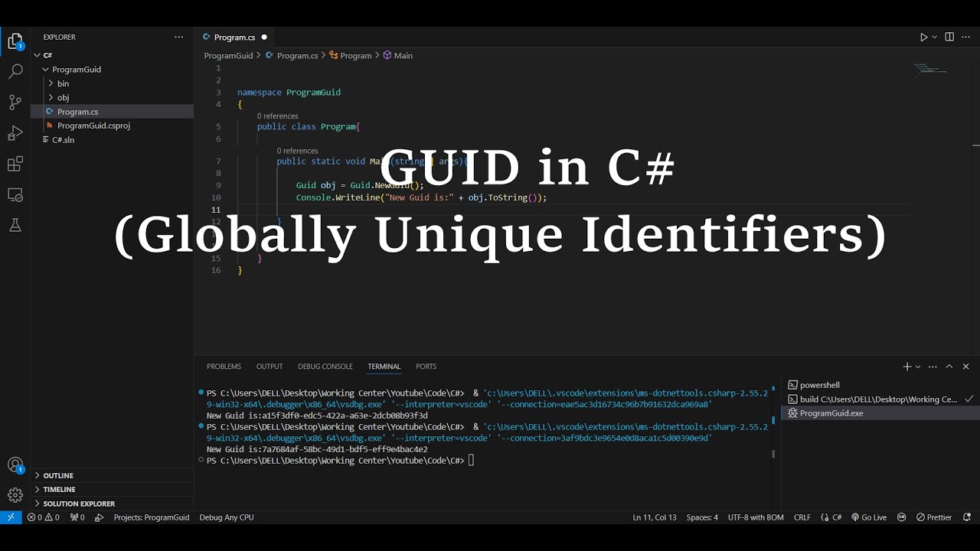Open errors and warnings count in status bar
Screen dimensions: 980x551
pyautogui.click(x=43, y=517)
